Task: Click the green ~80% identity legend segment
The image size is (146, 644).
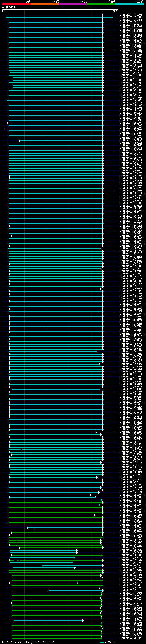Action: pyautogui.click(x=101, y=4)
